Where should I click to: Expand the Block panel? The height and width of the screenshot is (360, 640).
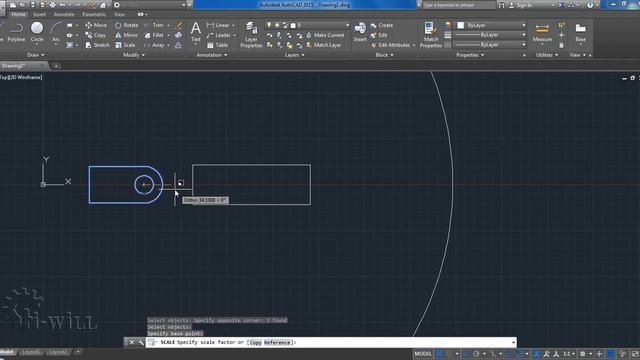(384, 55)
